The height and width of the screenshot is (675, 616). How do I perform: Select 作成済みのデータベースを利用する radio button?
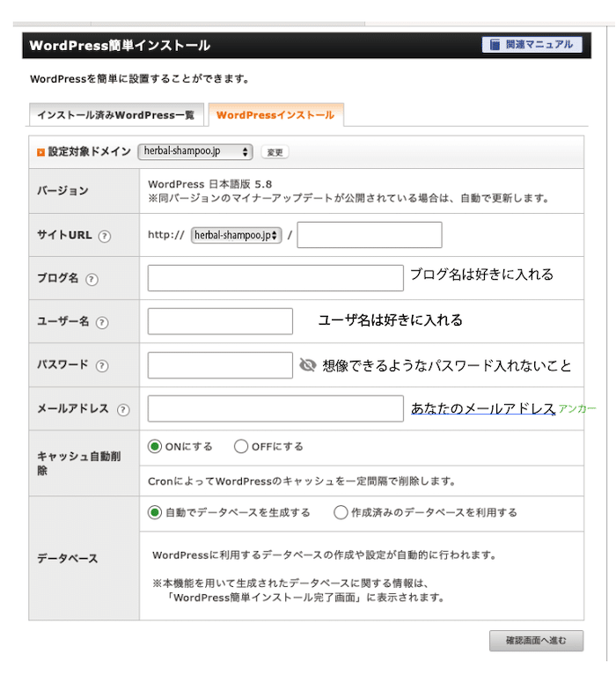click(341, 512)
